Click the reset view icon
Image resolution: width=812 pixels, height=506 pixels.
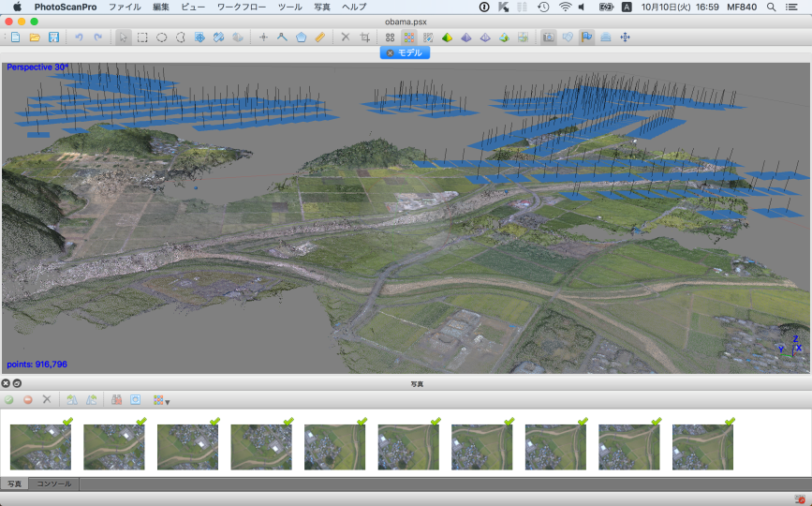click(x=625, y=37)
